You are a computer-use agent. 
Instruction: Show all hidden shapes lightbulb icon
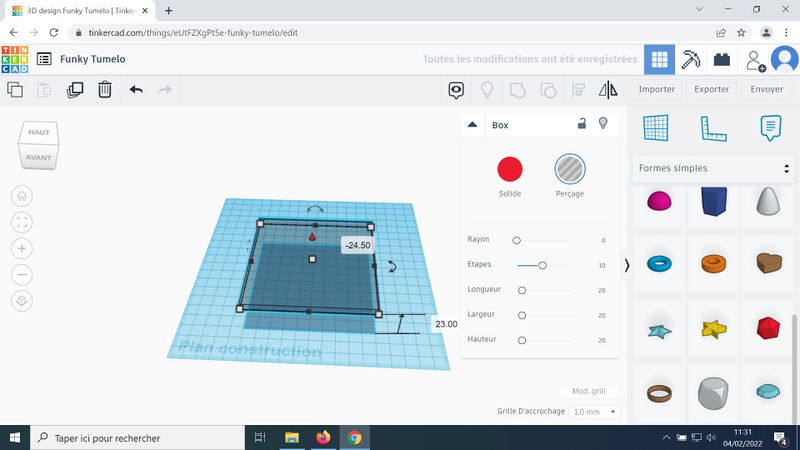point(487,90)
